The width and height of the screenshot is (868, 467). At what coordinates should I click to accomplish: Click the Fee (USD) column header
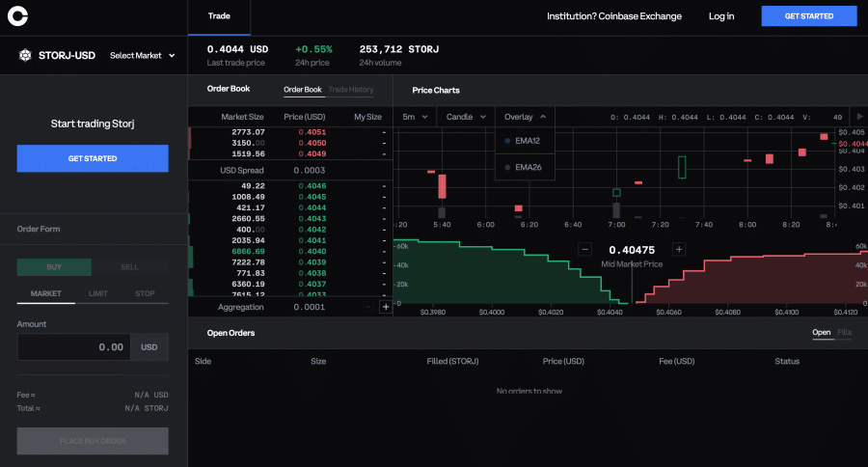[676, 361]
